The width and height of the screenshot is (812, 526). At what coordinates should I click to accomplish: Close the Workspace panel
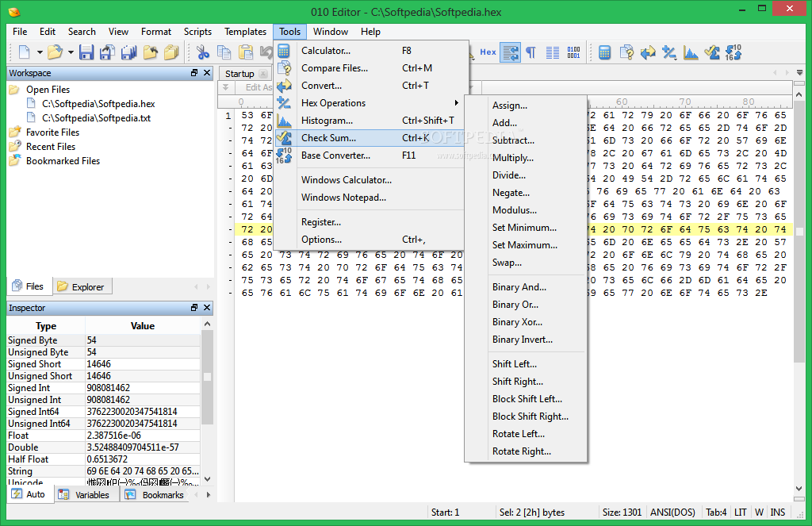207,73
